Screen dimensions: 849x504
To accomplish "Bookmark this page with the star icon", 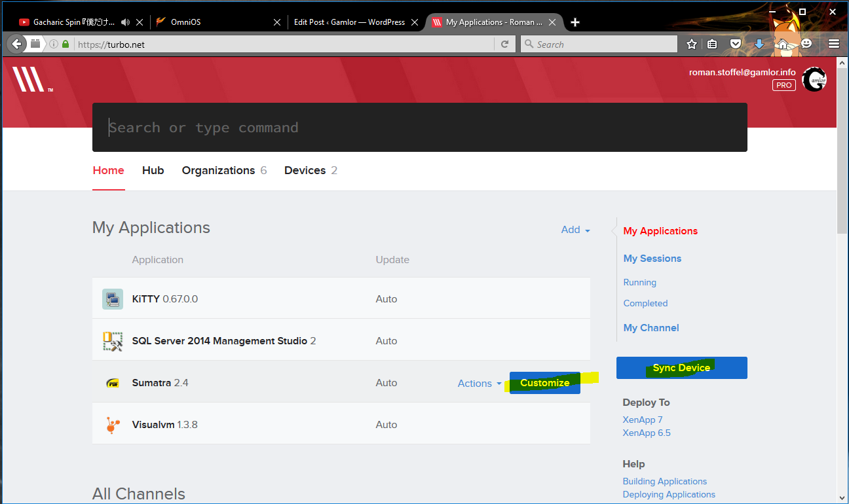I will coord(691,44).
